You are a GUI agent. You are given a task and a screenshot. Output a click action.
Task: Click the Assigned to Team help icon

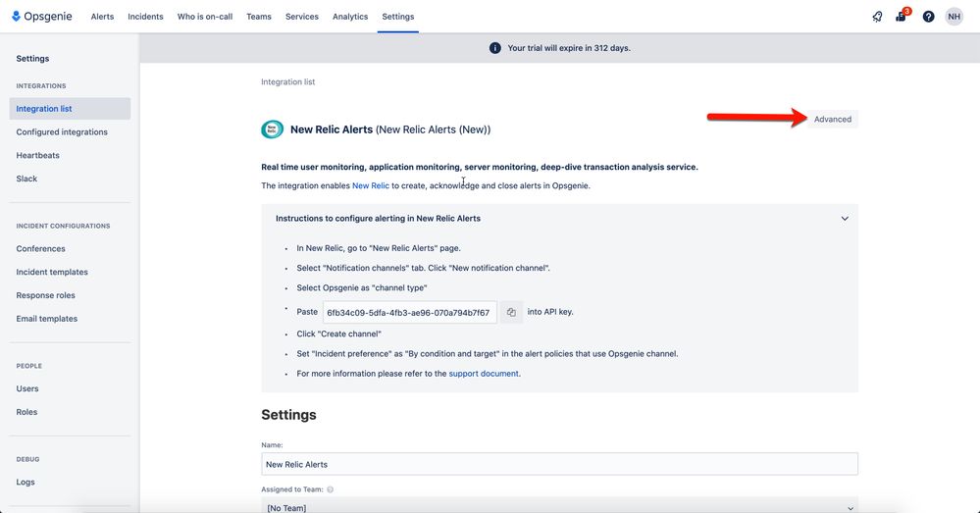(x=330, y=489)
